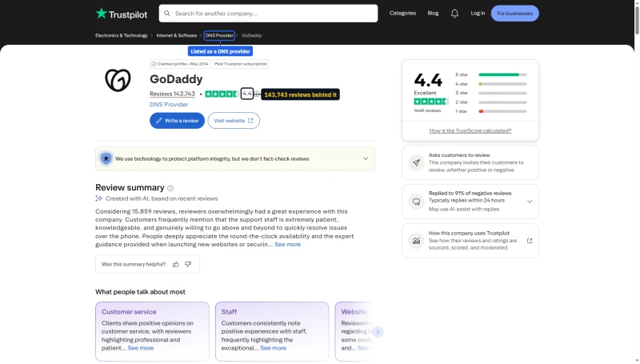Open the notifications bell

coord(454,14)
